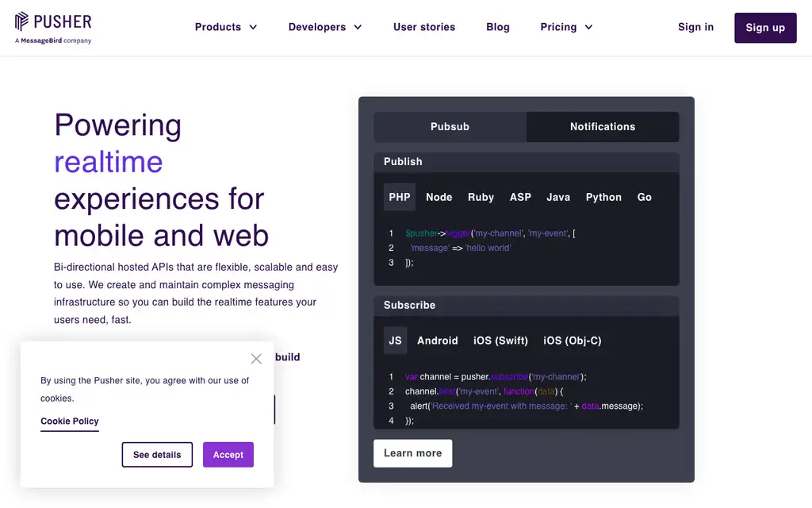
Task: Click the Learn more button
Action: click(x=412, y=453)
